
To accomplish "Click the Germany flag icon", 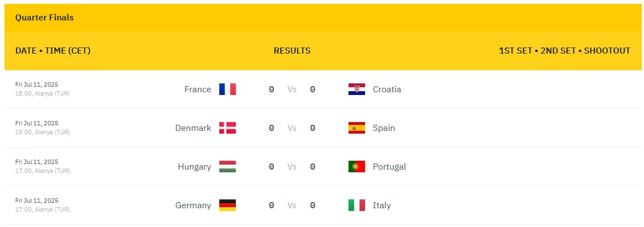I will coord(227,205).
